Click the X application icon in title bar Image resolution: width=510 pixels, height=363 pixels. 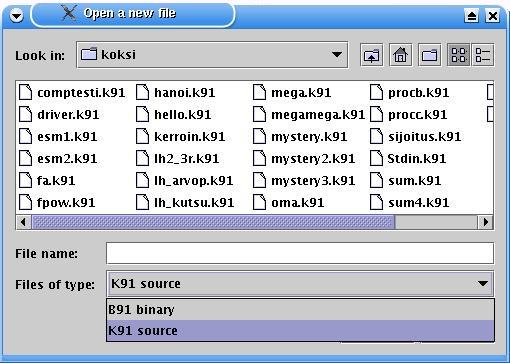[x=69, y=13]
